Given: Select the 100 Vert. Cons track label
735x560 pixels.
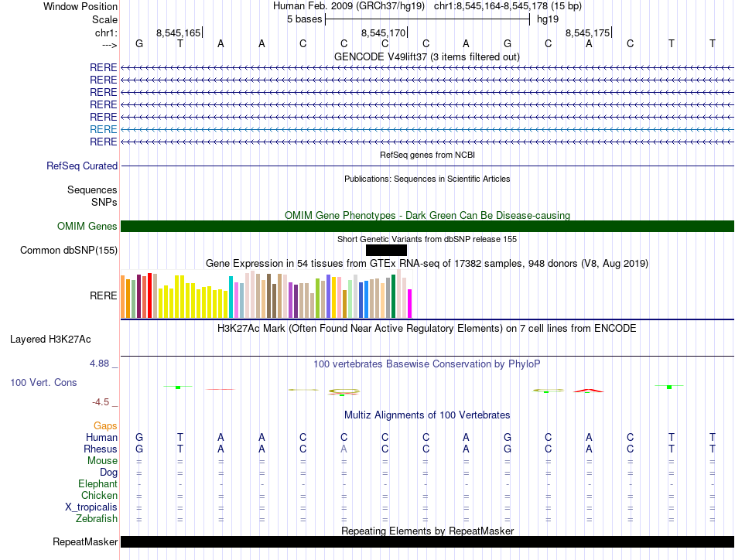Looking at the screenshot, I should pos(43,382).
